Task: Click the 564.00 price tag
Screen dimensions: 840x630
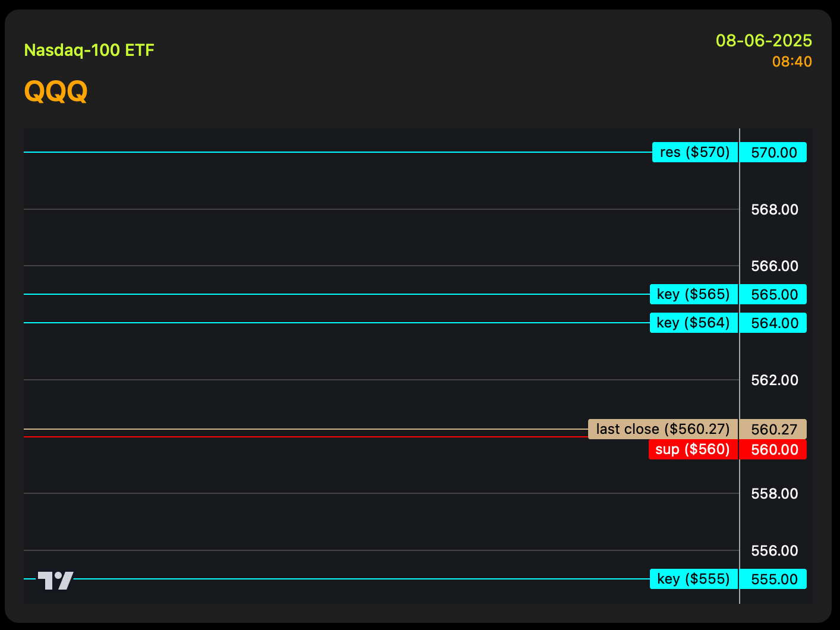Action: 773,323
